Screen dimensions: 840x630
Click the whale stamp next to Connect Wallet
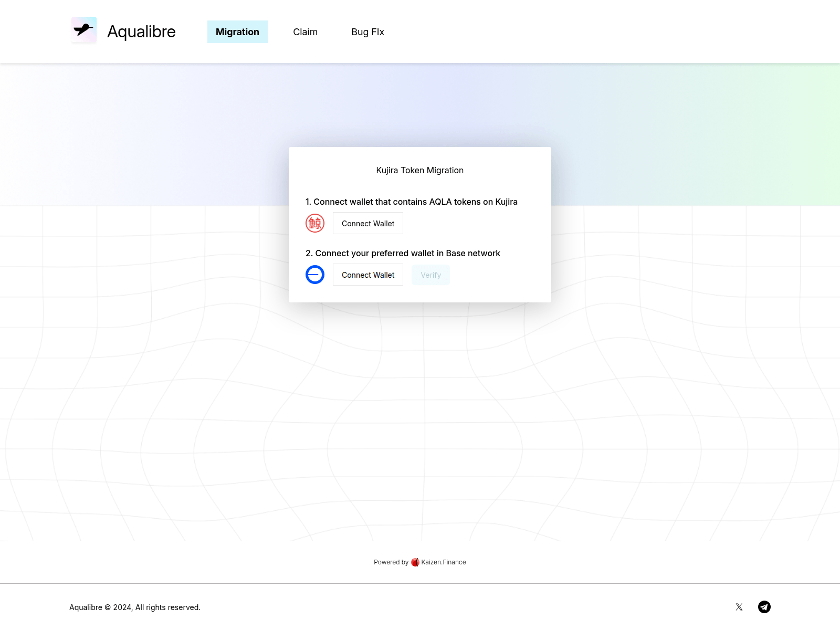point(315,223)
